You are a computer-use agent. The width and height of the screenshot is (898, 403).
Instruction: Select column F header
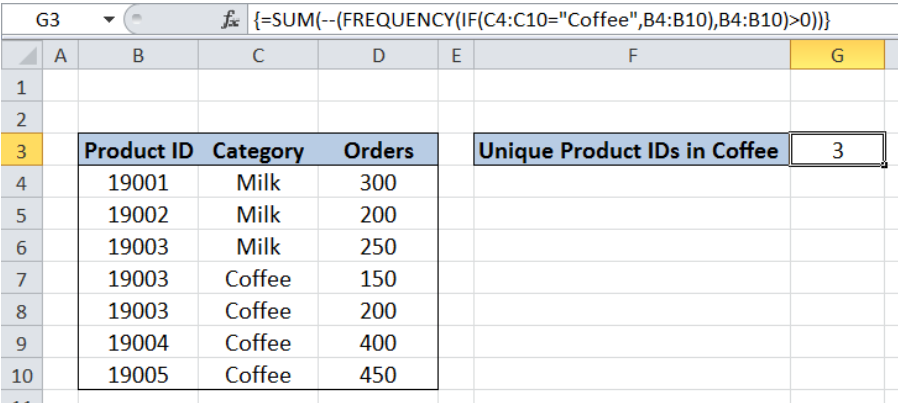(632, 58)
